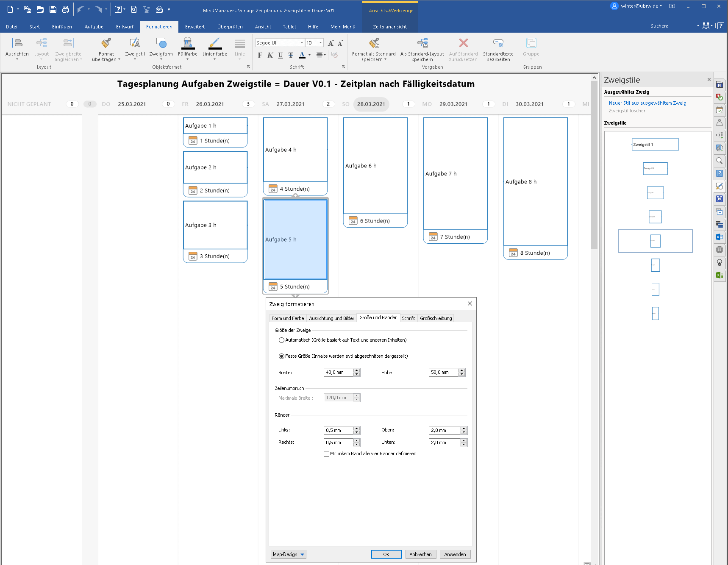728x565 pixels.
Task: Select the Aufgabe 7 h task box
Action: tap(456, 174)
